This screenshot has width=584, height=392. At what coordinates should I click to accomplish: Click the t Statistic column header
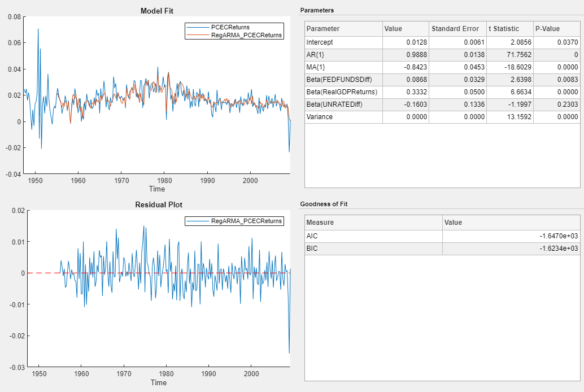(510, 29)
